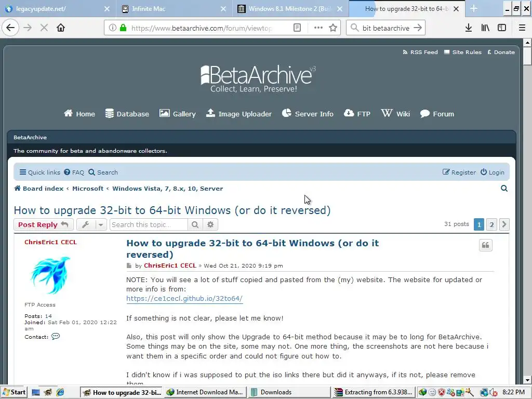This screenshot has height=399, width=532.
Task: Switch to Internet Download Manager taskbar item
Action: click(205, 392)
